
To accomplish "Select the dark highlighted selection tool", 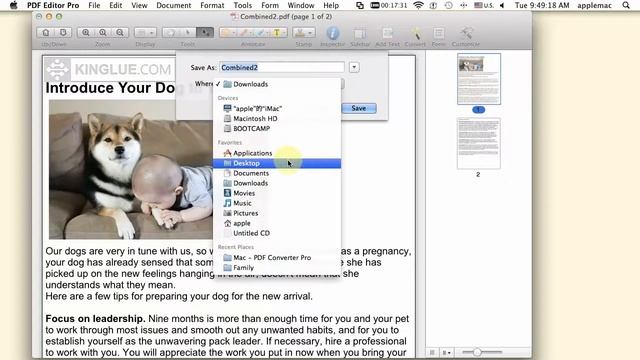I will coord(205,33).
